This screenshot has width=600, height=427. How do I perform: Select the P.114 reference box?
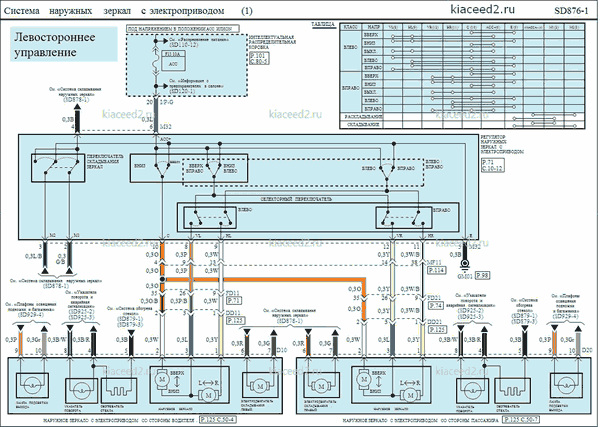point(437,270)
